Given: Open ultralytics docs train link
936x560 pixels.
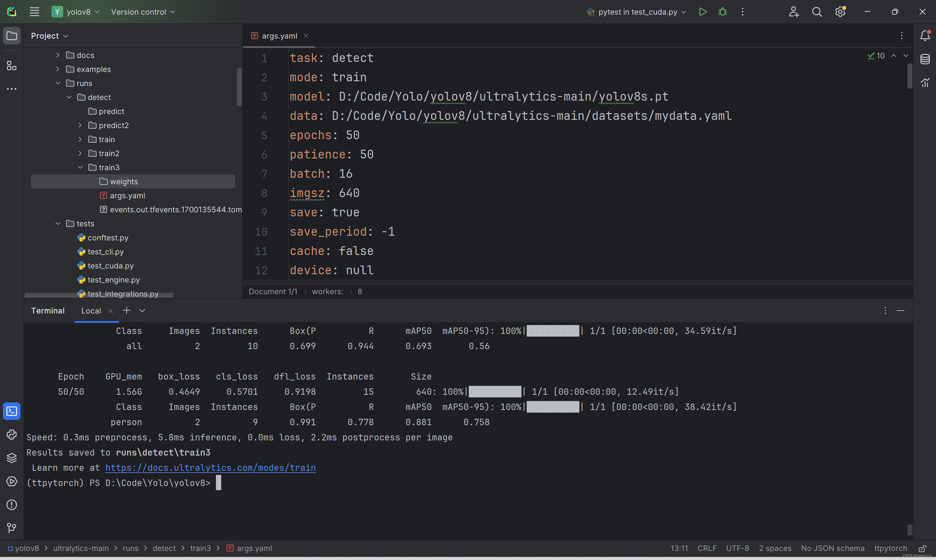Looking at the screenshot, I should click(x=210, y=468).
